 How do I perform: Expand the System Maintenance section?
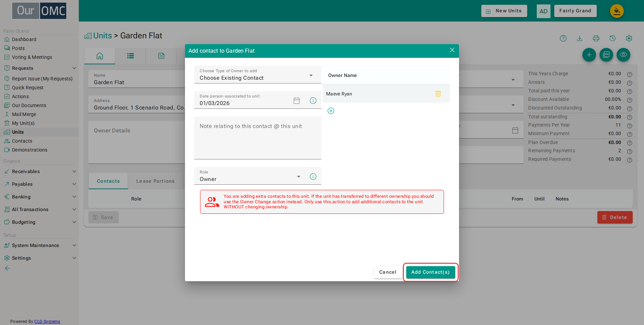pos(39,245)
